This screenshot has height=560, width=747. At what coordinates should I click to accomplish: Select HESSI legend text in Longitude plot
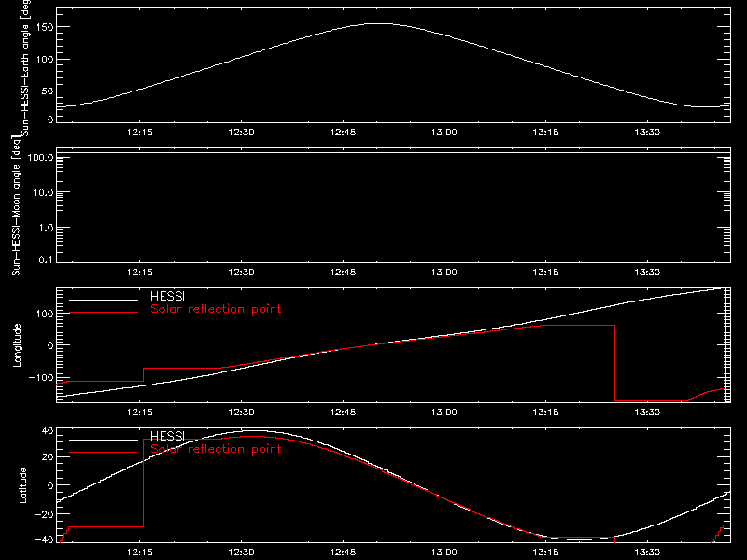[167, 296]
